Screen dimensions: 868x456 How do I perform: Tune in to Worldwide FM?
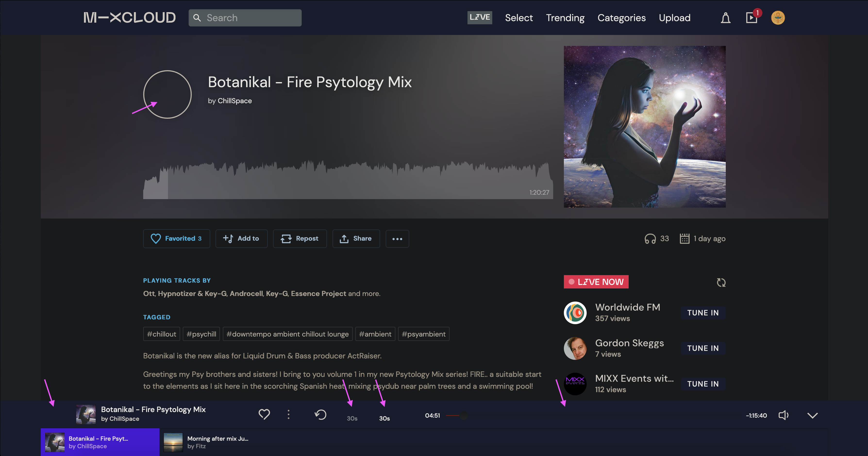(703, 313)
